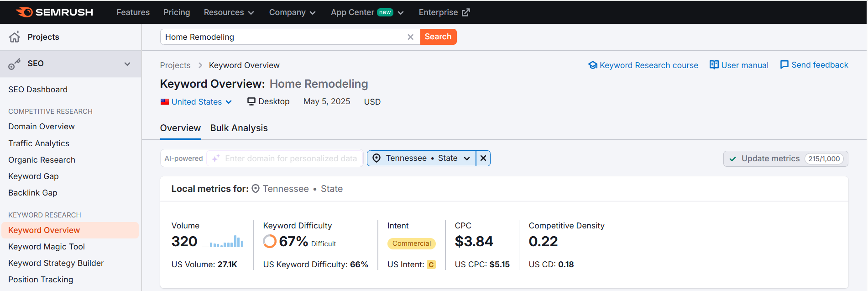Open the Enterprise external link
Screen dimensions: 868x291
click(x=444, y=12)
